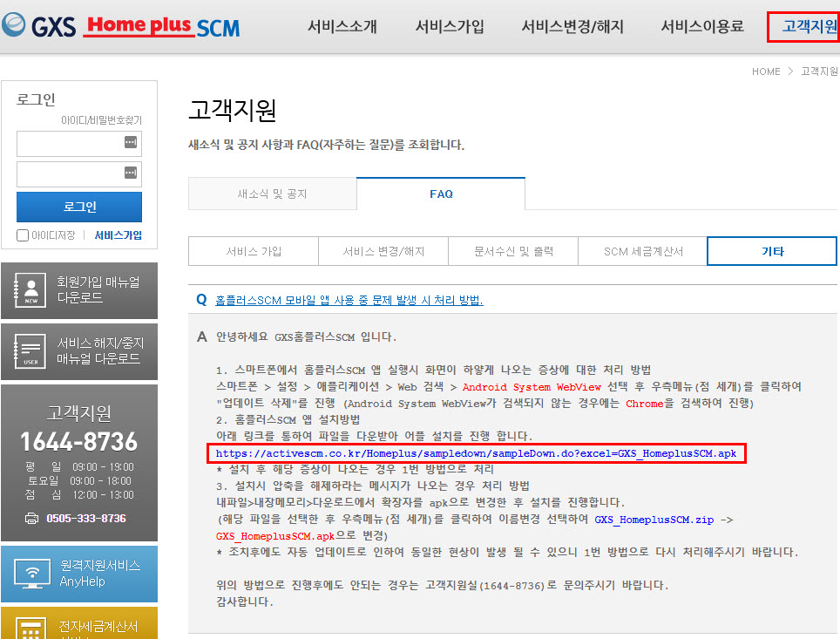Click the service cancel manual USER icon
The height and width of the screenshot is (639, 840).
pyautogui.click(x=30, y=351)
